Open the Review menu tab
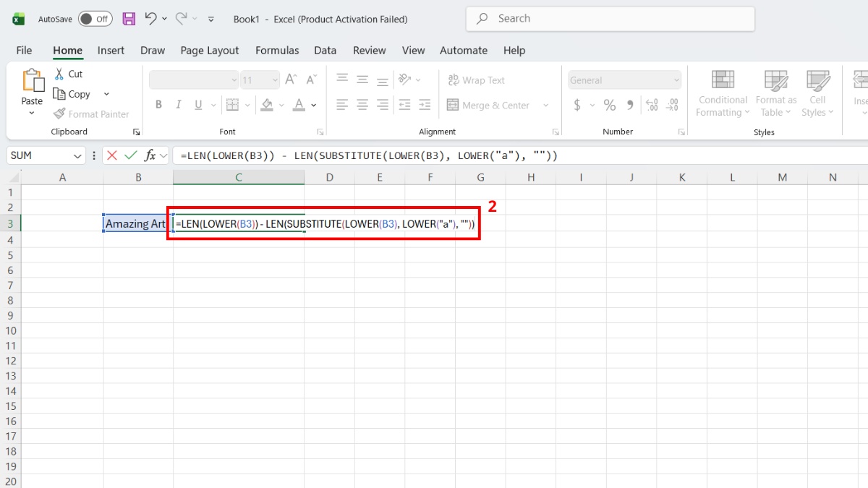The image size is (868, 488). [369, 50]
